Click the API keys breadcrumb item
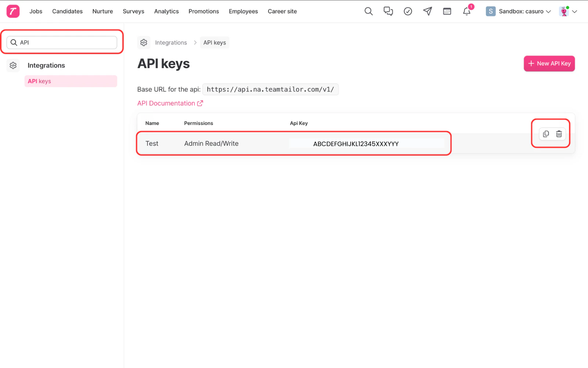Image resolution: width=588 pixels, height=368 pixels. point(215,43)
